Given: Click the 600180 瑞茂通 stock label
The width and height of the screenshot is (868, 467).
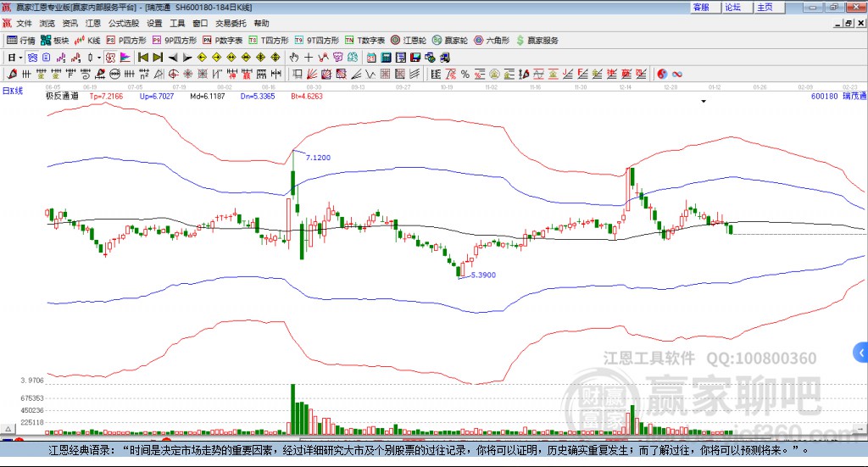Looking at the screenshot, I should coord(838,97).
